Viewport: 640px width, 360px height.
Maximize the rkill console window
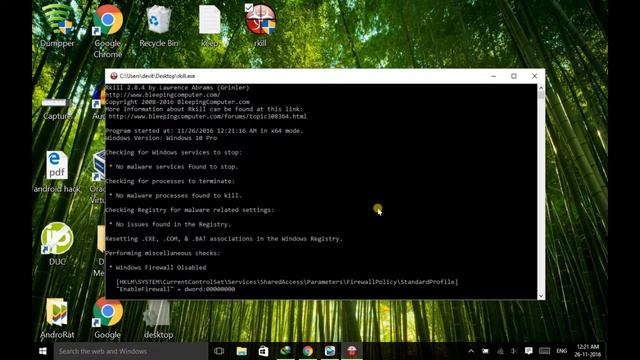[514, 76]
